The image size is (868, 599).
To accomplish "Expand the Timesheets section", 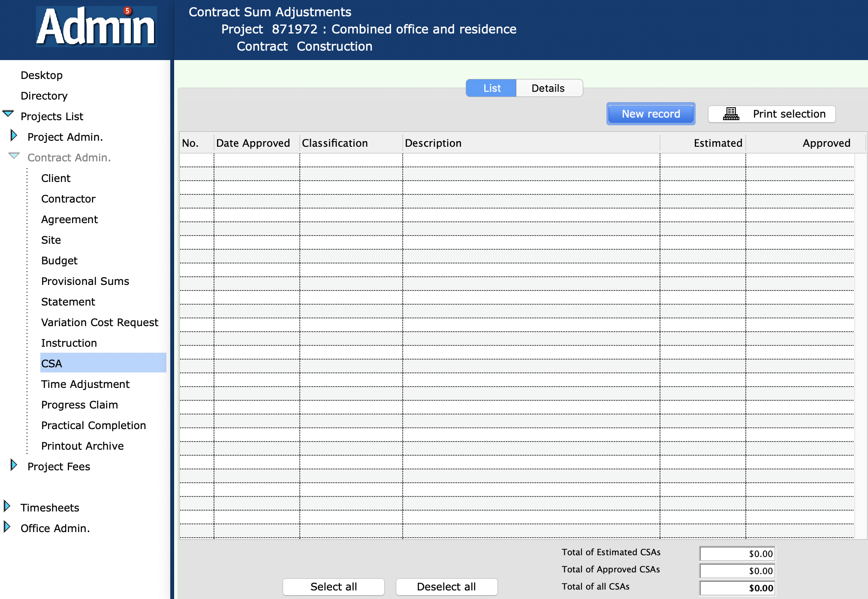I will point(7,506).
